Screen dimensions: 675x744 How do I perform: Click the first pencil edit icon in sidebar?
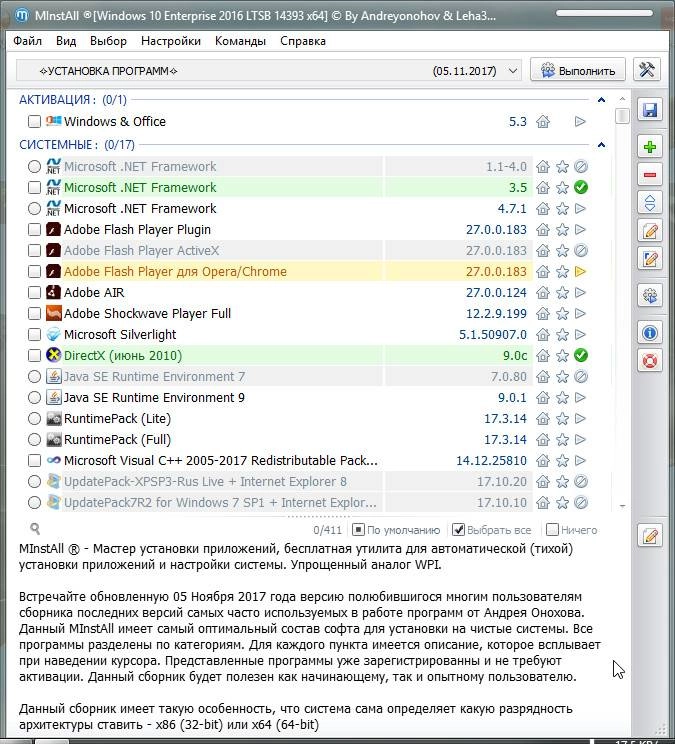coord(649,231)
